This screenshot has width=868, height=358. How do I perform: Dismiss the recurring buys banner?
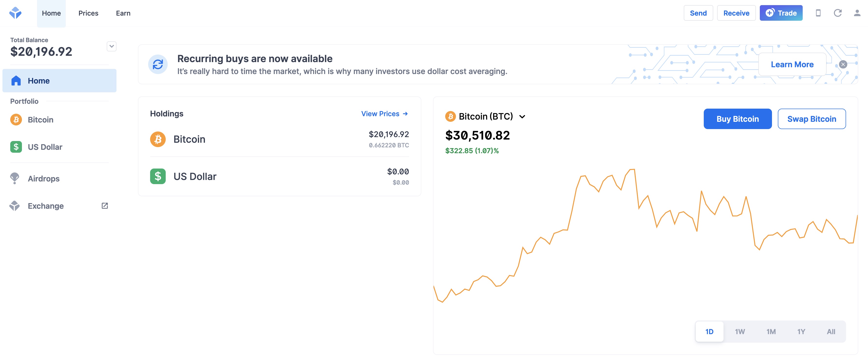tap(843, 64)
